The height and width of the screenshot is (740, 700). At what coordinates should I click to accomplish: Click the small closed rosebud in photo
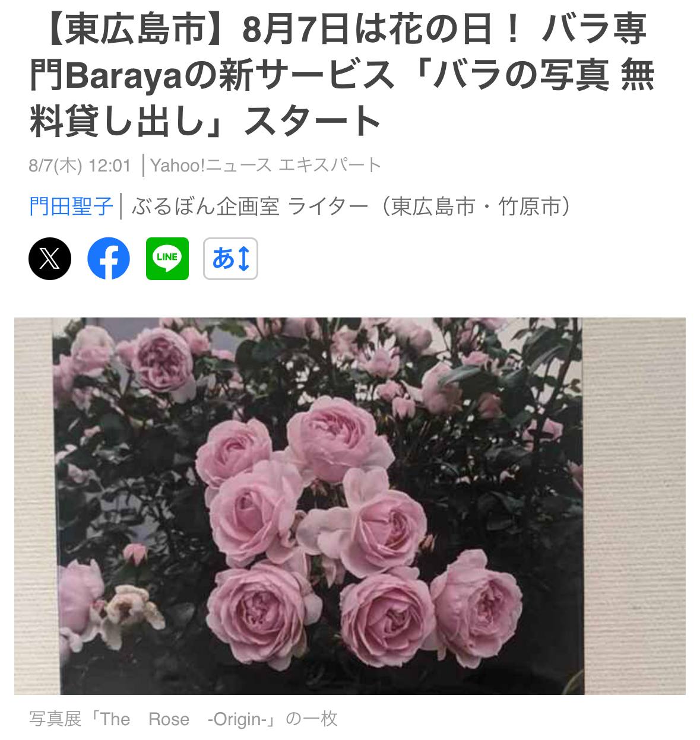(135, 554)
